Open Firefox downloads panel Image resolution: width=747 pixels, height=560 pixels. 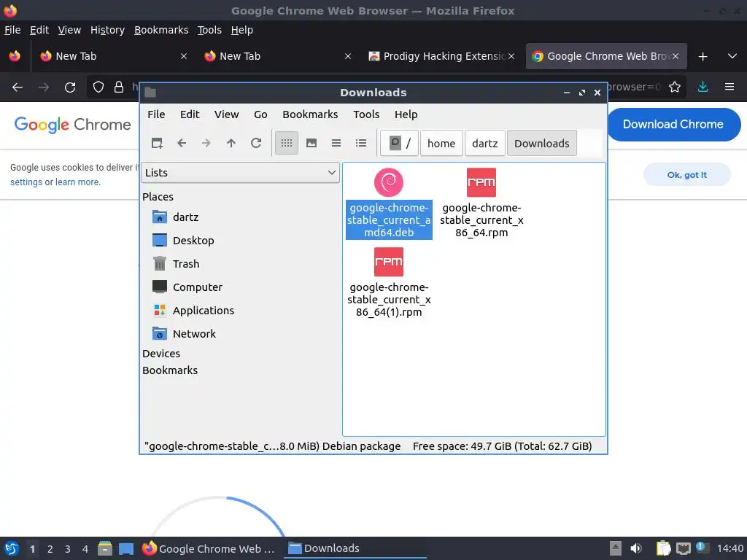pyautogui.click(x=703, y=87)
